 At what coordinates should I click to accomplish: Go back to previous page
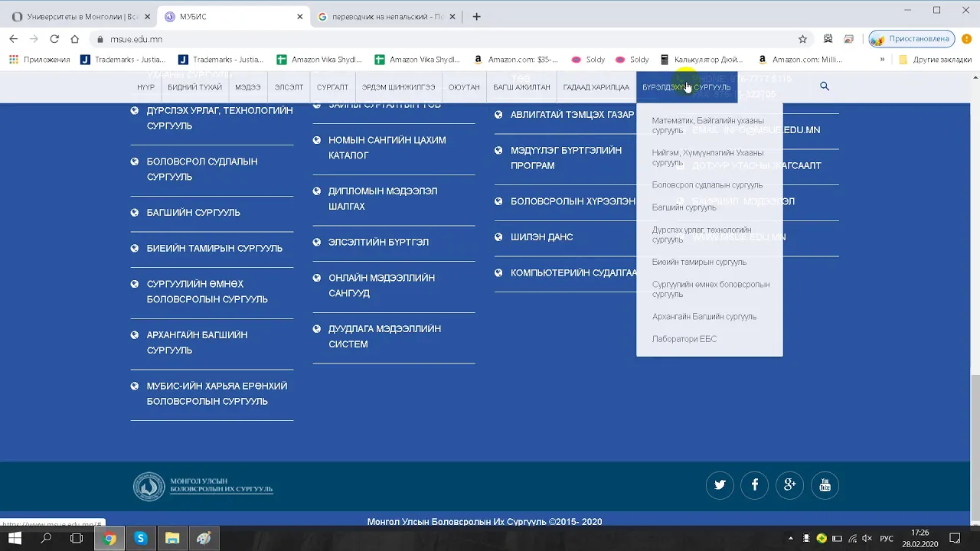tap(13, 39)
